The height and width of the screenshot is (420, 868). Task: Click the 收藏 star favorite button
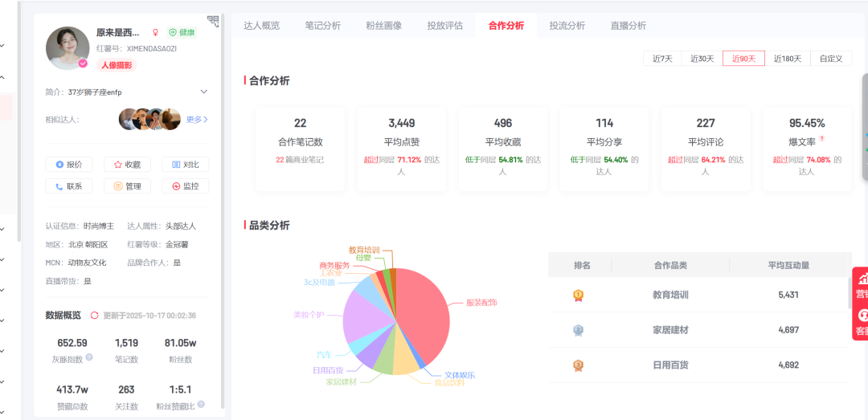(x=127, y=165)
